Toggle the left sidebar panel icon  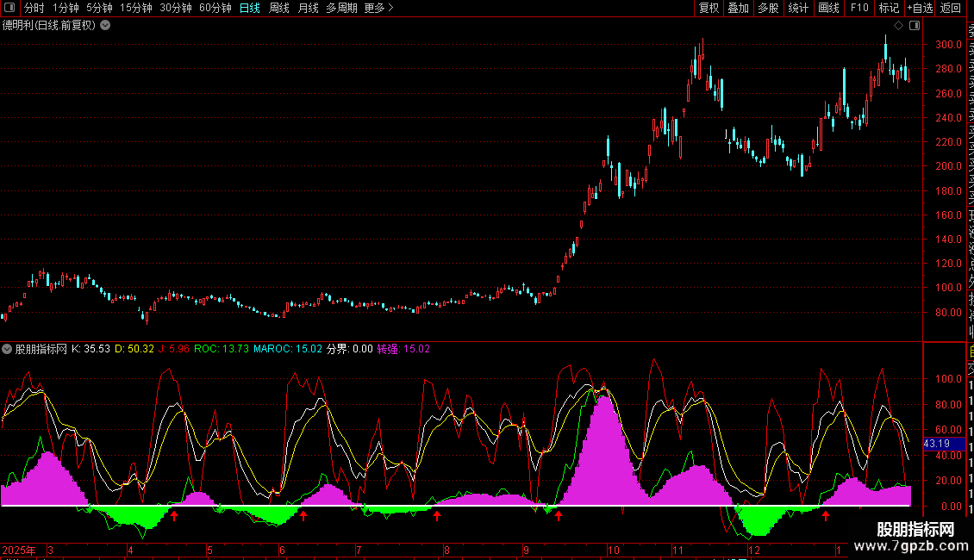tap(9, 8)
